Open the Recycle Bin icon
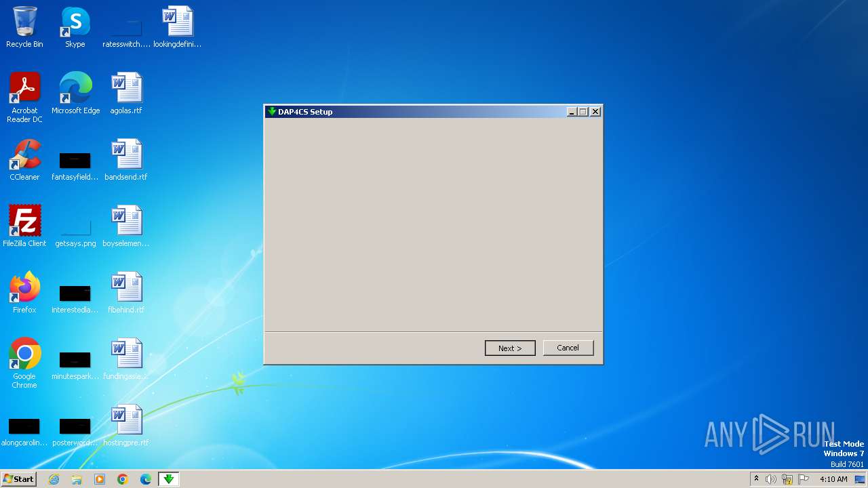Screen dimensions: 868x488 click(24, 27)
